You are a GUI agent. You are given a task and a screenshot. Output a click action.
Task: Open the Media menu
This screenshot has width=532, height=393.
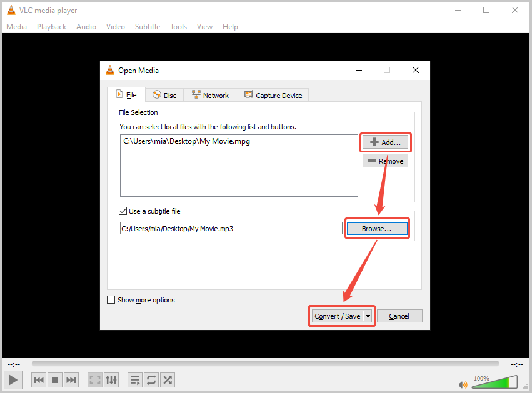tap(17, 27)
